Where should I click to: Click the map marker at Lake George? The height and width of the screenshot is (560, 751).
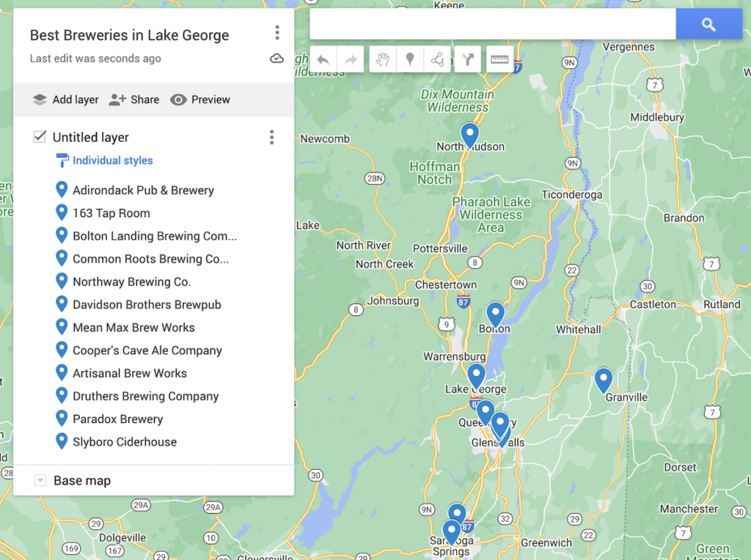(476, 376)
